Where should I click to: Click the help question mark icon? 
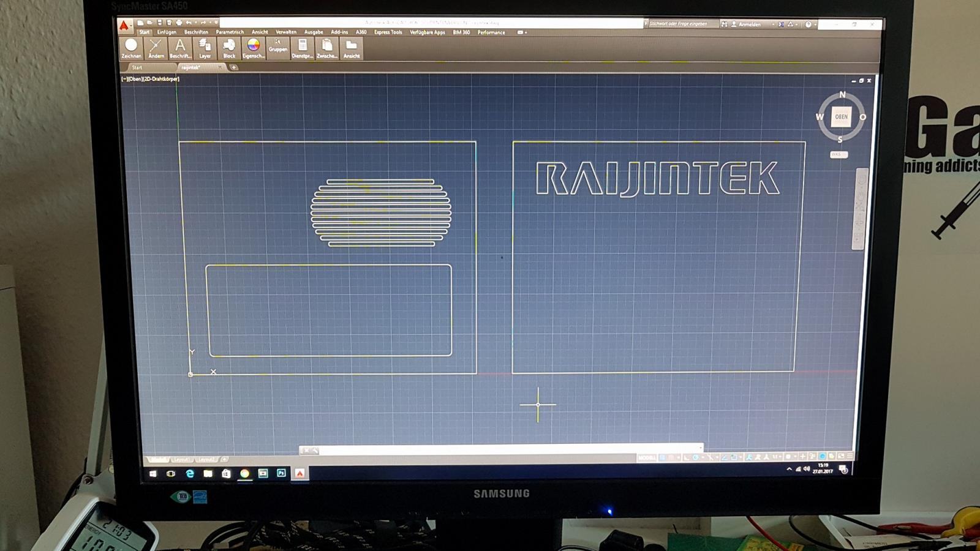[808, 24]
